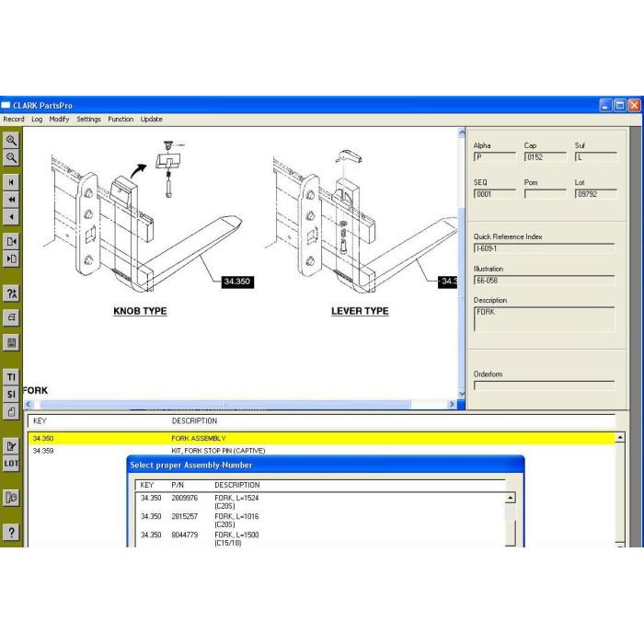The image size is (644, 644).
Task: Click the parts list scrollbar up arrow
Action: click(620, 438)
